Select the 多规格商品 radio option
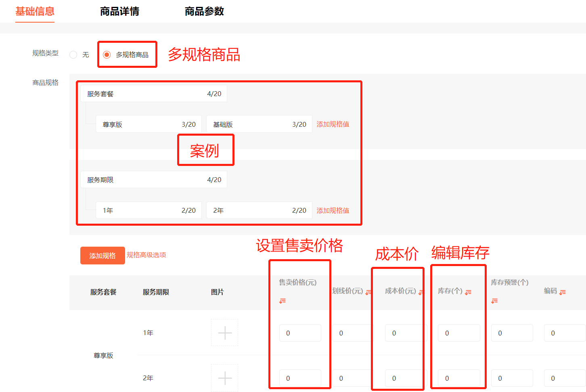Image resolution: width=586 pixels, height=392 pixels. (x=107, y=55)
